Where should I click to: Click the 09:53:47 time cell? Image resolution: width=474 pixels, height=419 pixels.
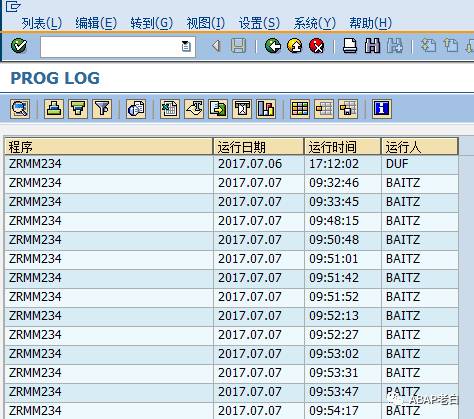[342, 392]
